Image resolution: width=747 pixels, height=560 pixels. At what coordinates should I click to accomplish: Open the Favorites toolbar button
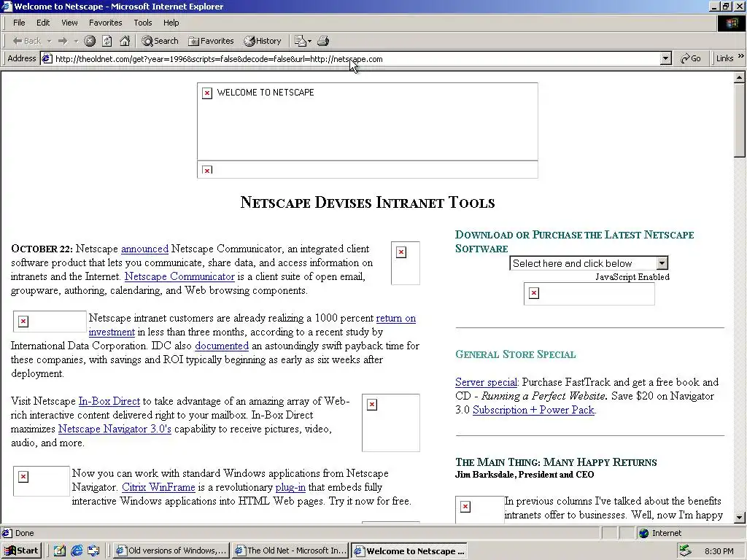[211, 41]
